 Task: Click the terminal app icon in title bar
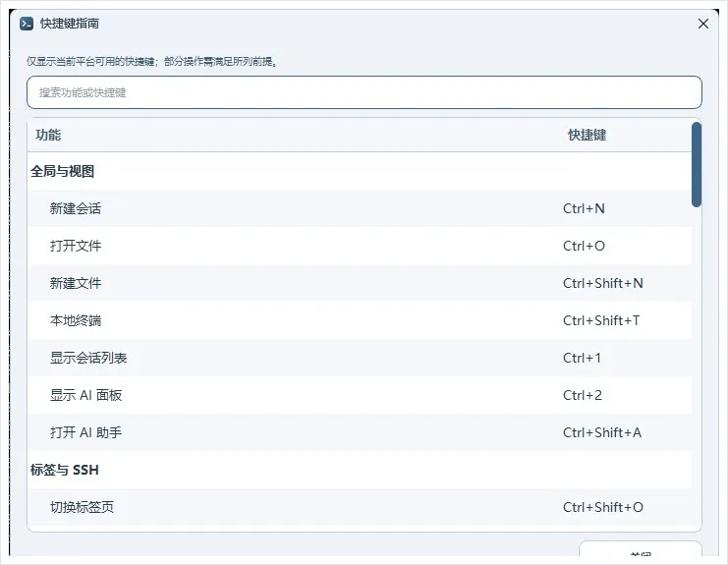(27, 24)
